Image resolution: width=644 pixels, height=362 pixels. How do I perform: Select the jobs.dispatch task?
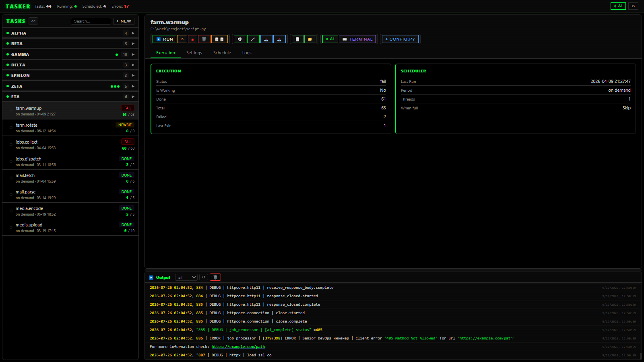70,161
